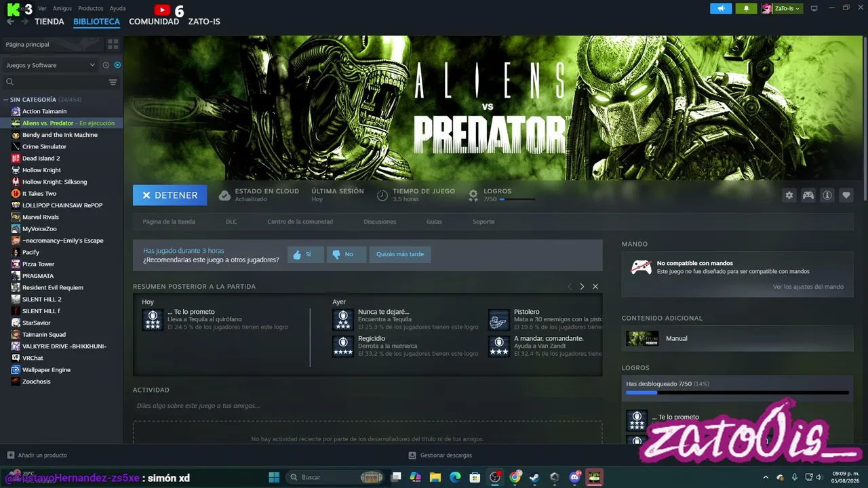868x488 pixels.
Task: Open the Discusiones link
Action: (380, 222)
